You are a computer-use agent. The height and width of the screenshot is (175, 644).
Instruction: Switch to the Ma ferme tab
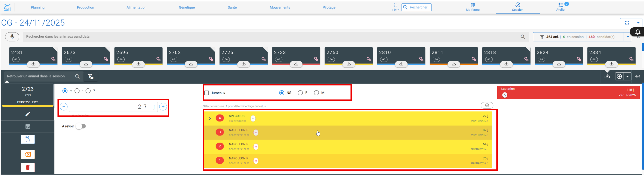473,7
